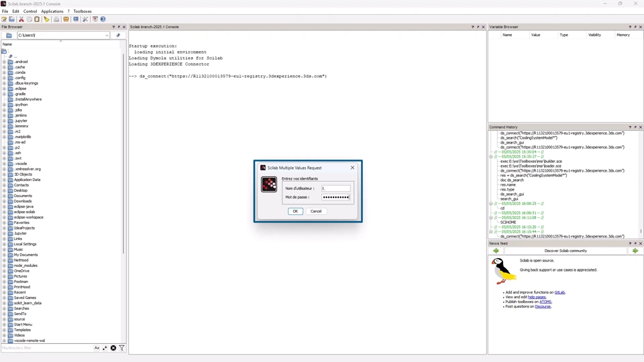This screenshot has width=644, height=362.
Task: Open the Toolboxes menu
Action: click(x=83, y=11)
